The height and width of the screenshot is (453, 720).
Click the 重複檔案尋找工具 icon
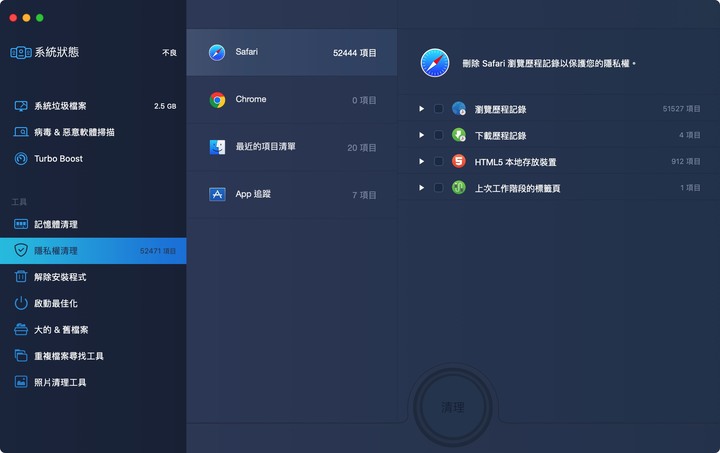(21, 356)
